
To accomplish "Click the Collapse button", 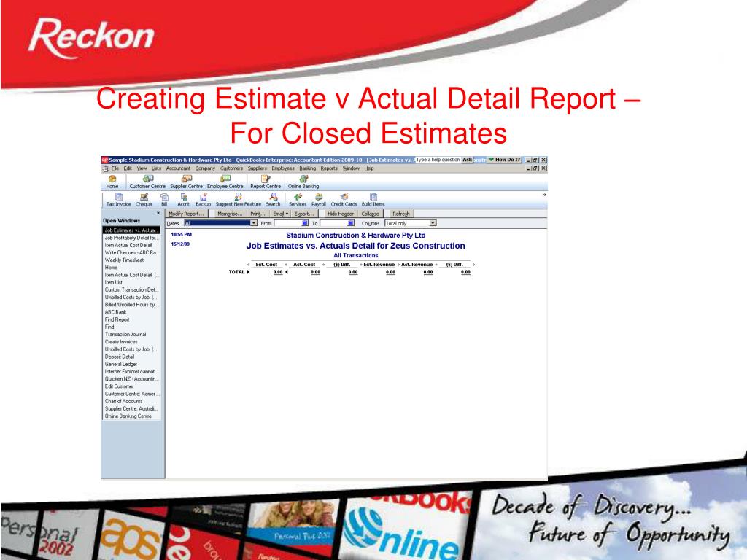I will [370, 214].
